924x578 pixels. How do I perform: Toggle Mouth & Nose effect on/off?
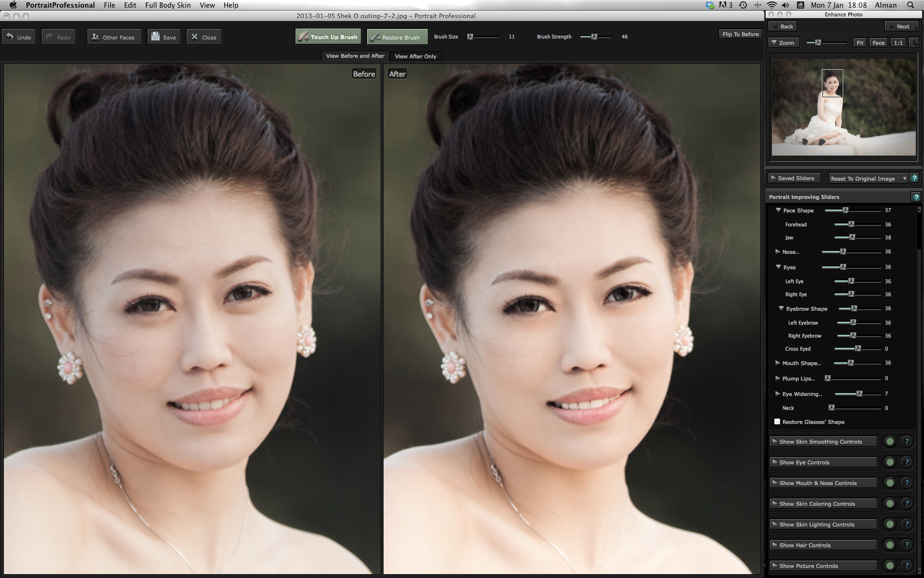point(890,483)
